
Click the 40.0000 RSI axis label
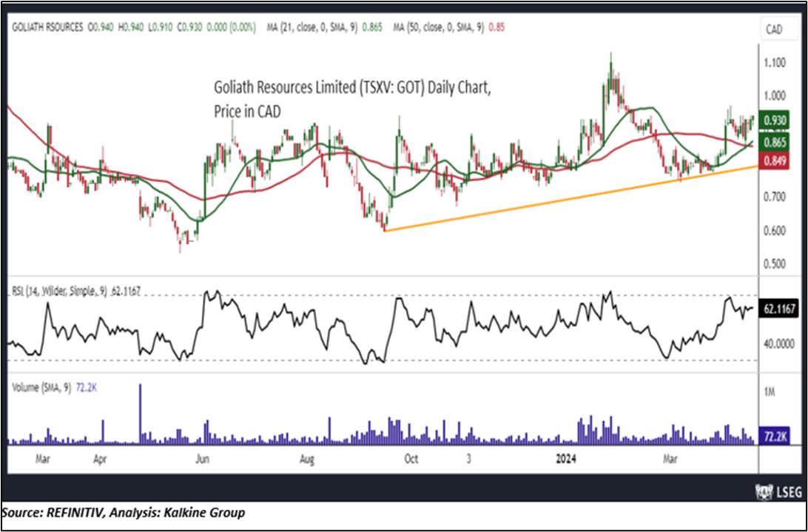pyautogui.click(x=779, y=343)
